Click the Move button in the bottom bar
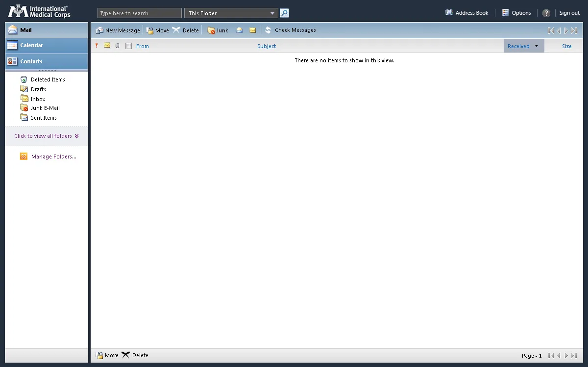This screenshot has height=367, width=588. [107, 355]
